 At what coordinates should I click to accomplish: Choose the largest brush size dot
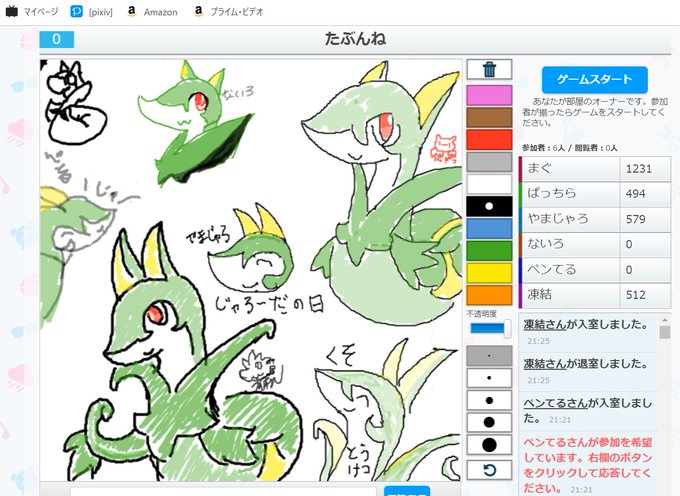[x=489, y=445]
